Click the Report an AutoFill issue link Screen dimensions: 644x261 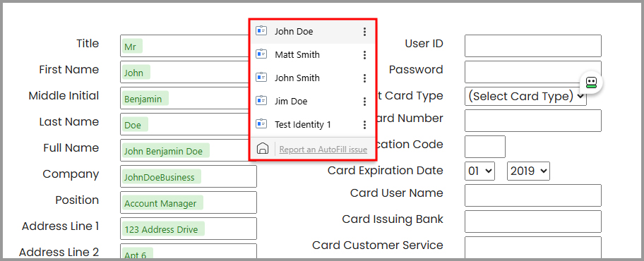323,150
